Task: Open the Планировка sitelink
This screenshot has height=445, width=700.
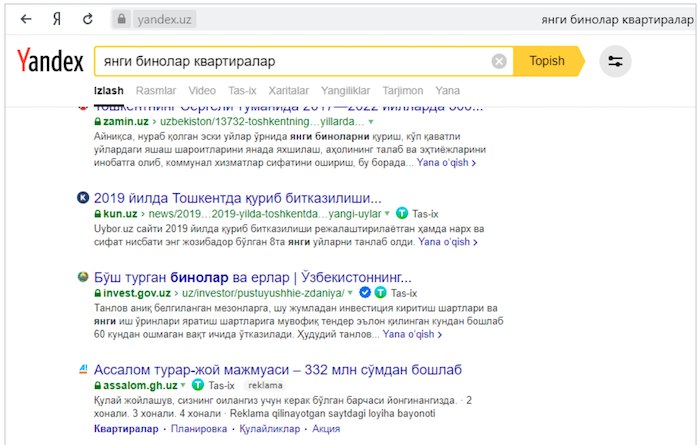Action: coord(199,429)
